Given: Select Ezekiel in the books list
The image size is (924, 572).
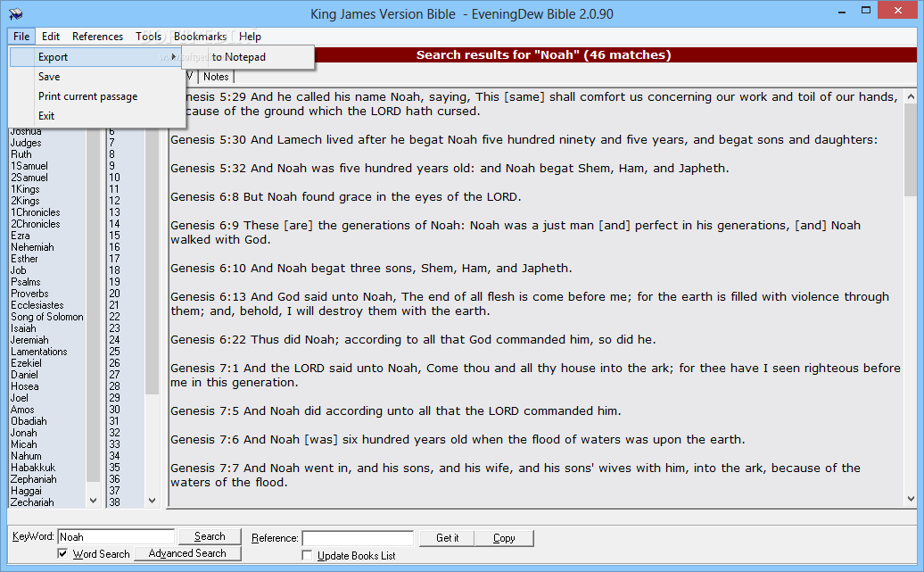Looking at the screenshot, I should pos(26,363).
